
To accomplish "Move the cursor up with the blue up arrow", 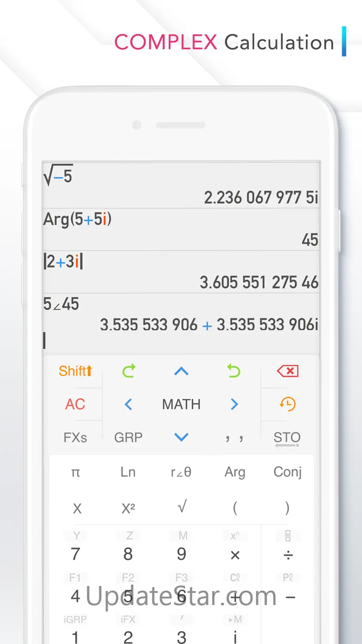I will click(x=181, y=371).
